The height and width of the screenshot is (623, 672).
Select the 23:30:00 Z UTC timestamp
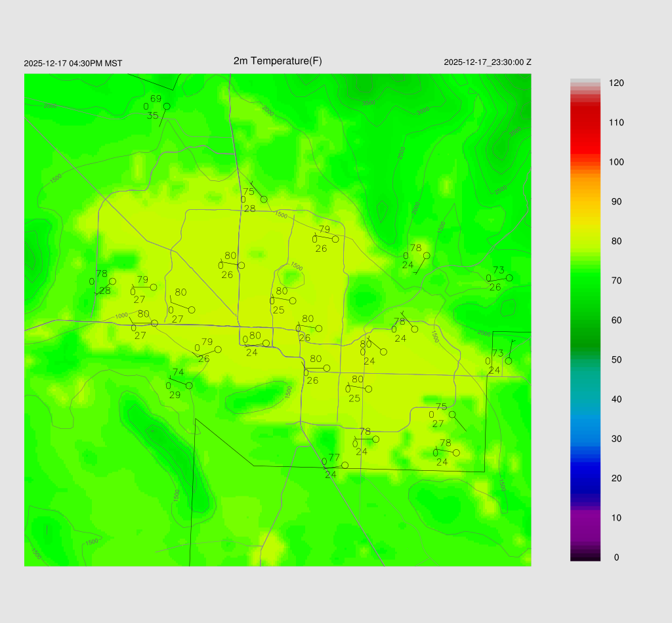click(x=488, y=62)
